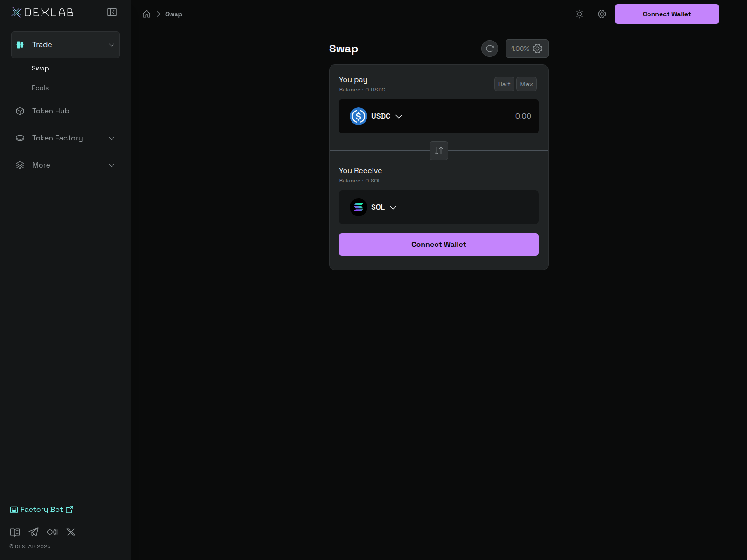Click the USDC token logo
Screen dimensions: 747x560
359,116
